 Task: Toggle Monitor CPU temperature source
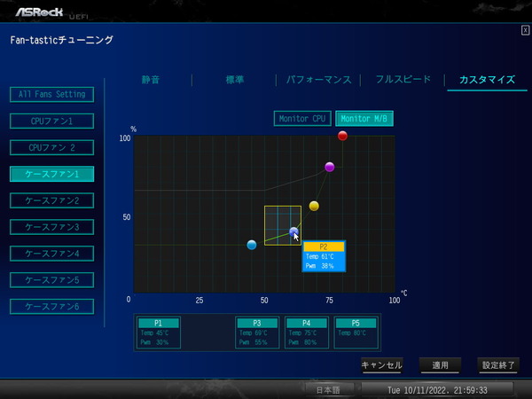(x=301, y=118)
